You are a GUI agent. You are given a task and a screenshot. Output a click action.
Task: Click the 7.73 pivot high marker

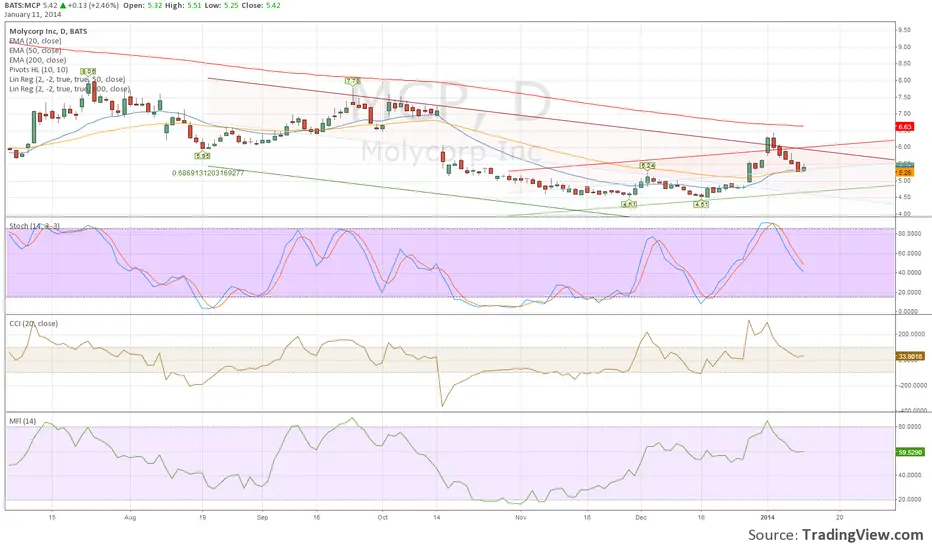coord(352,80)
